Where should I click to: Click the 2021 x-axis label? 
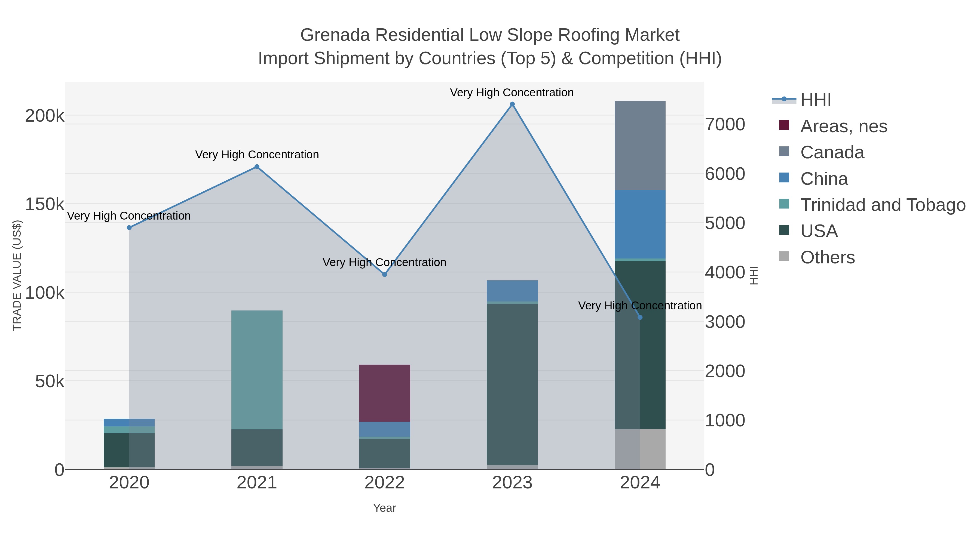[x=257, y=483]
